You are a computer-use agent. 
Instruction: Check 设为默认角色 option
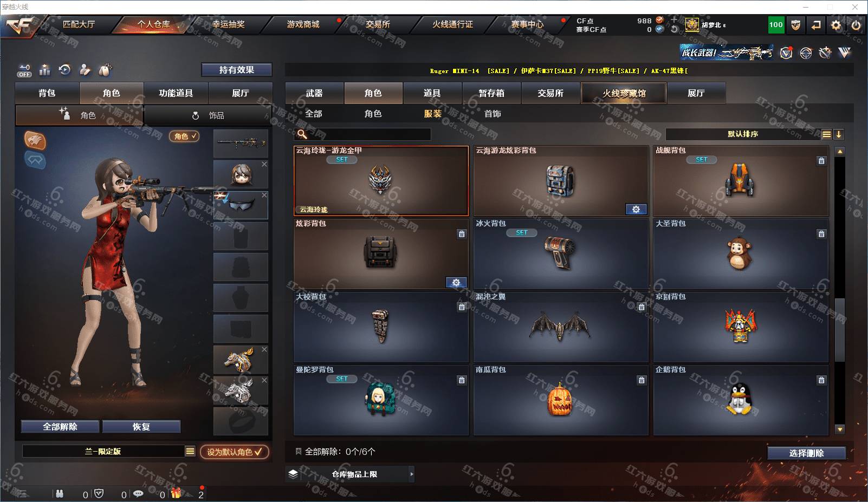click(234, 452)
